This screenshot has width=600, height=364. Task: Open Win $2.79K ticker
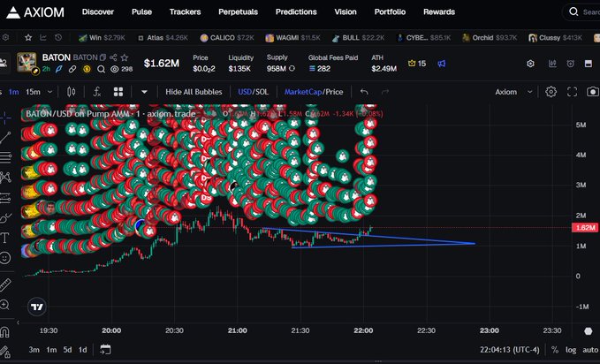[x=102, y=37]
